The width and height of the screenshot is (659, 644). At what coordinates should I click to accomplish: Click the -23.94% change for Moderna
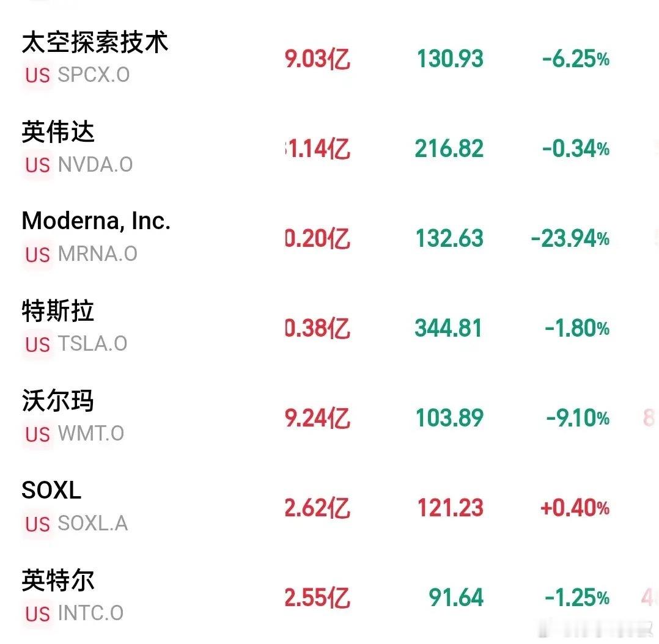(x=570, y=239)
